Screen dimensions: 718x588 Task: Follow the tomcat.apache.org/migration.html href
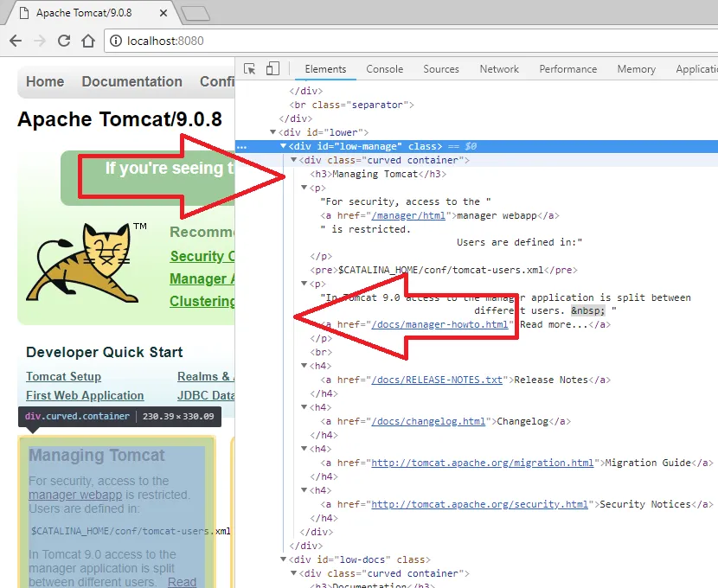[482, 463]
